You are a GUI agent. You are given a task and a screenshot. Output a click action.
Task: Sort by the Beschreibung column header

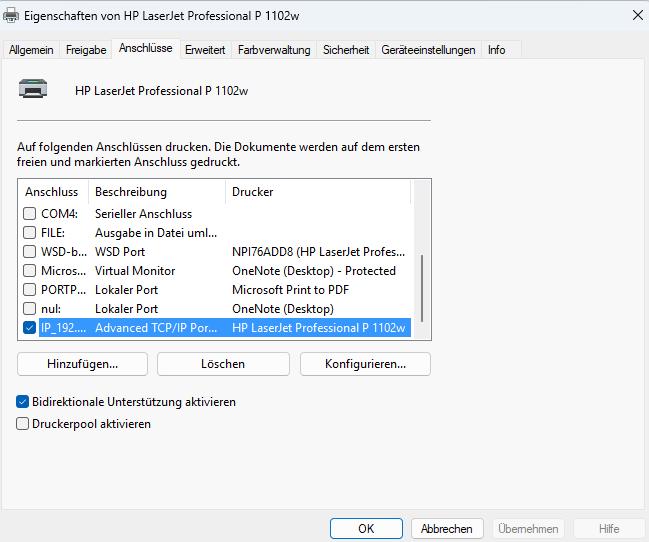point(157,192)
